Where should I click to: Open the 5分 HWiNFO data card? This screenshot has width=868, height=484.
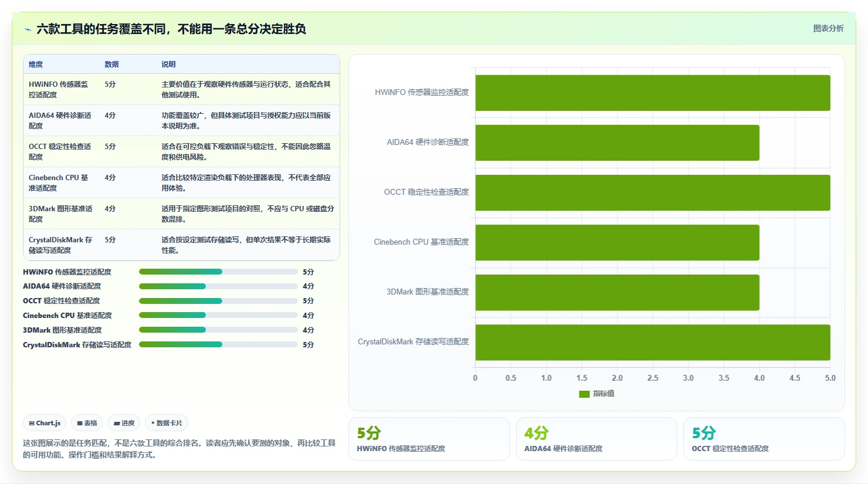[x=429, y=439]
